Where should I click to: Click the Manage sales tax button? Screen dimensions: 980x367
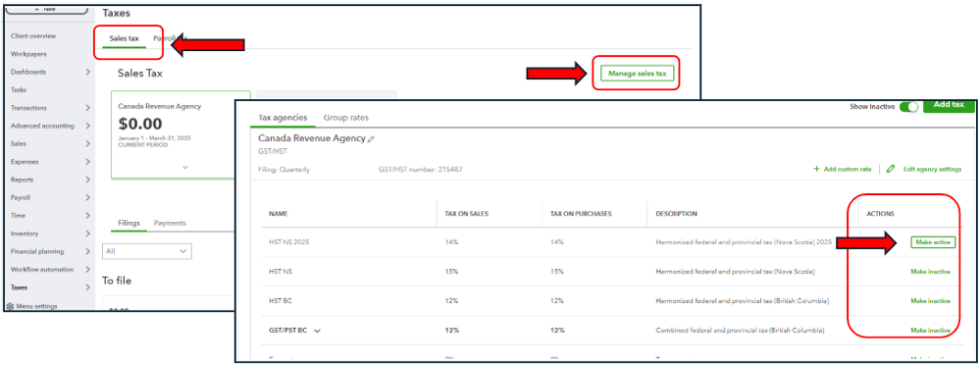637,74
